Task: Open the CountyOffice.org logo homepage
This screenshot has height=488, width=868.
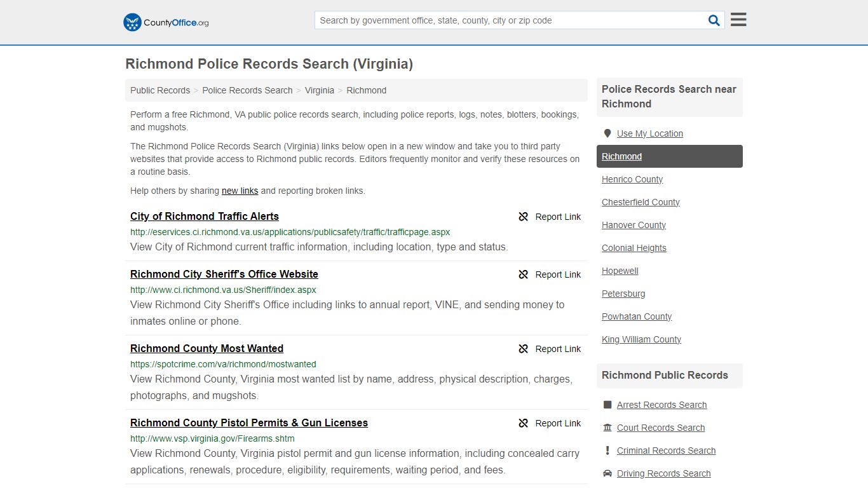Action: tap(166, 22)
